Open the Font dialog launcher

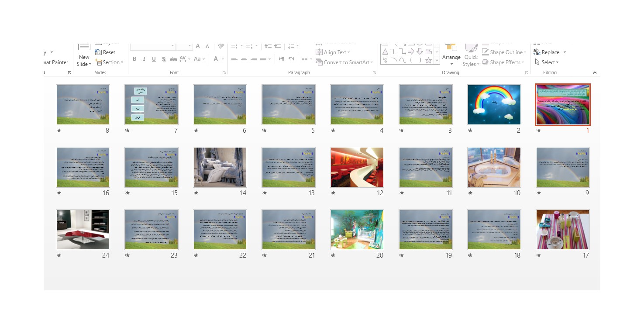tap(224, 72)
